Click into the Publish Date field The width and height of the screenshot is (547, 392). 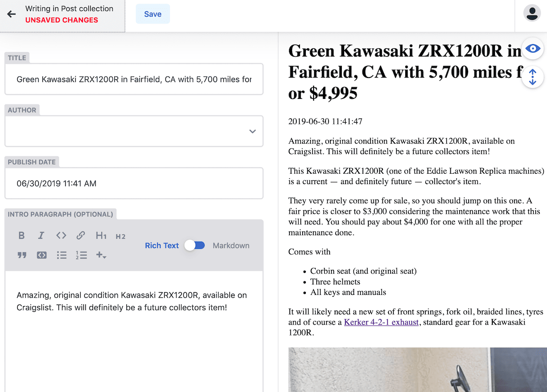pos(134,184)
